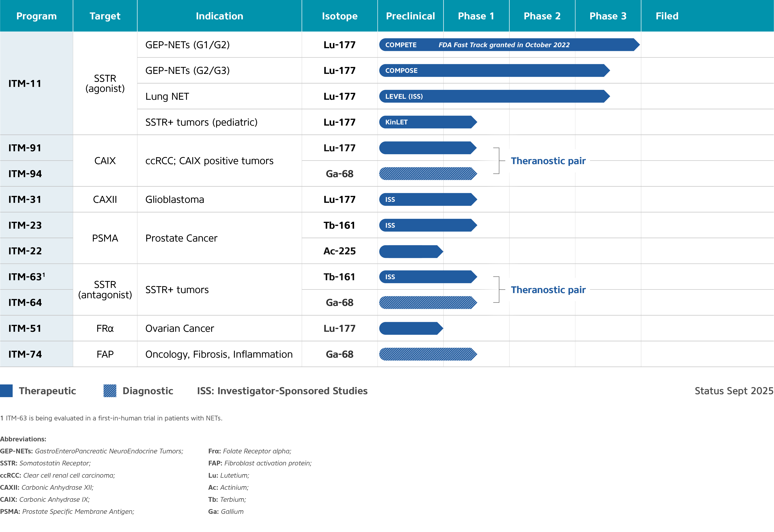Click the ITM-11 program cell
774x532 pixels.
[25, 83]
